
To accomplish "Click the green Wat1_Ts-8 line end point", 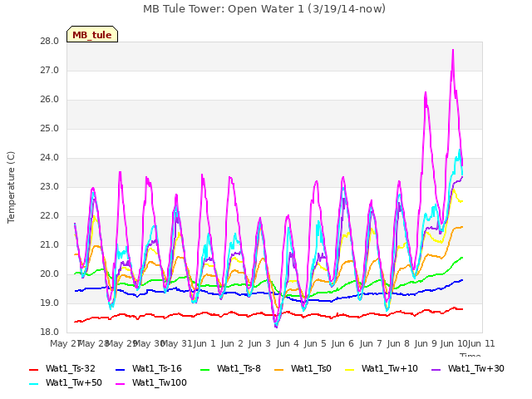I will 462,258.
